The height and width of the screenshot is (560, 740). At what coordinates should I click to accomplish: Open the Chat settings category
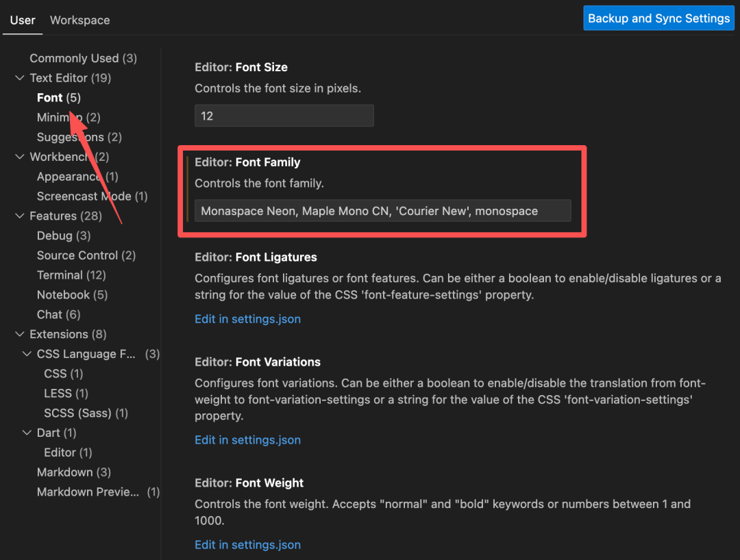(58, 315)
